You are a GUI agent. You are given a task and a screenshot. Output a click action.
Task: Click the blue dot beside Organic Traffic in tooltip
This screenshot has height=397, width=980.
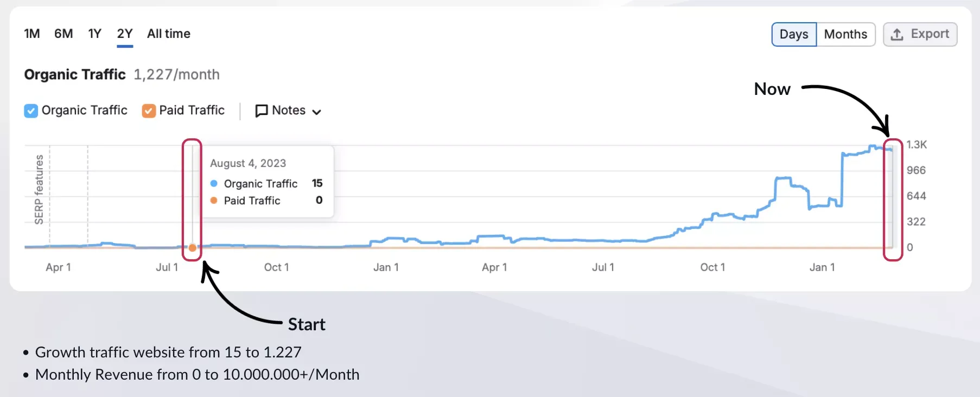[215, 183]
